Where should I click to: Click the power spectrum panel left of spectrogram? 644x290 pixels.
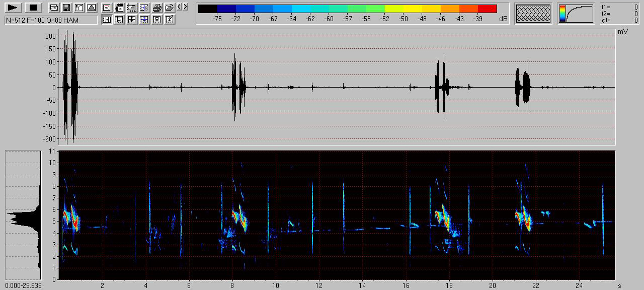point(23,215)
